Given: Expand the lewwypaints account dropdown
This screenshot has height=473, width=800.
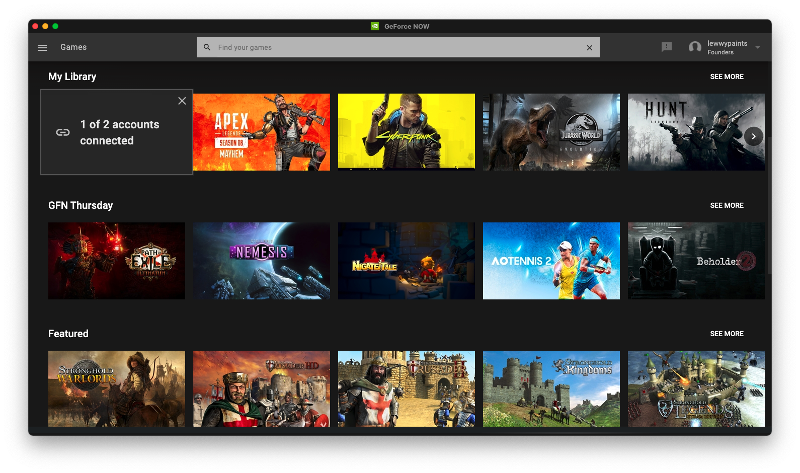Looking at the screenshot, I should (758, 47).
